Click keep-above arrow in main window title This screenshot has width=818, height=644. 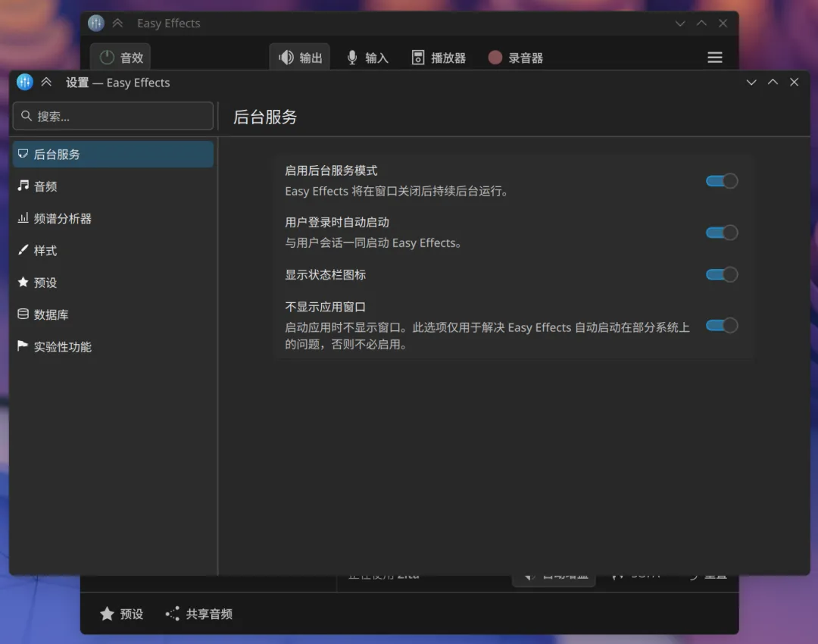coord(118,23)
